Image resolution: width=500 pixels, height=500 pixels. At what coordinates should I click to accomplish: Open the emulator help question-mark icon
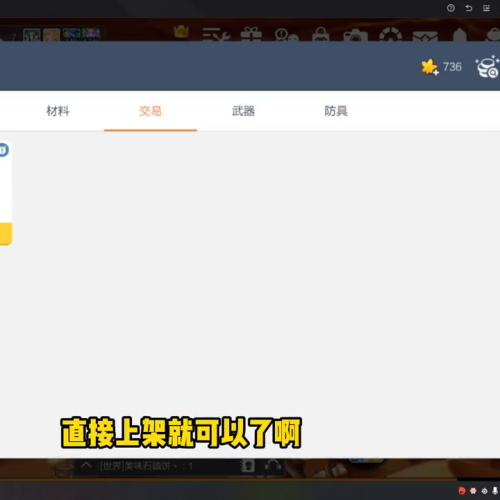[x=451, y=8]
